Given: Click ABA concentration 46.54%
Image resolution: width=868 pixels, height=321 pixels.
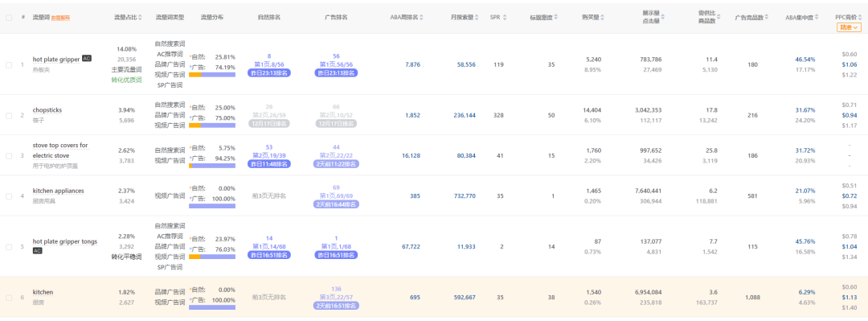Looking at the screenshot, I should [805, 59].
